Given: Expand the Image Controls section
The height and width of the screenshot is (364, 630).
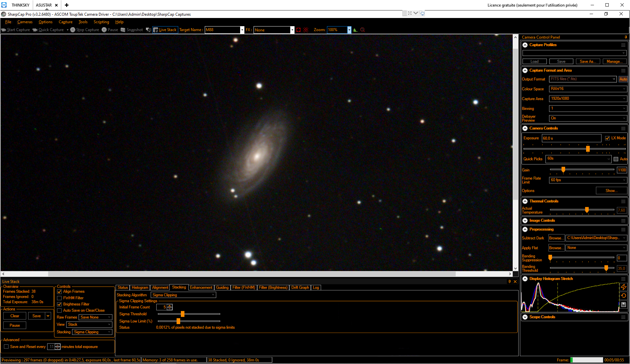Looking at the screenshot, I should [x=525, y=221].
